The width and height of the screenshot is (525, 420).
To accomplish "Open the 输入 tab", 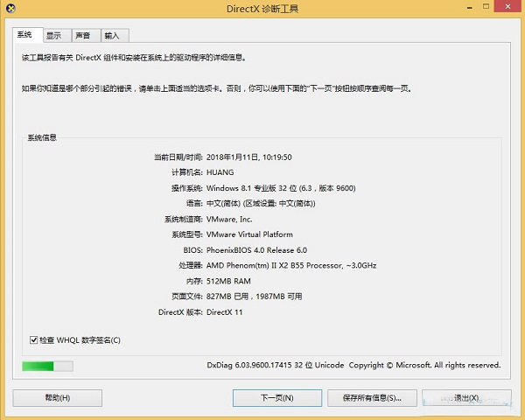I will pos(115,36).
